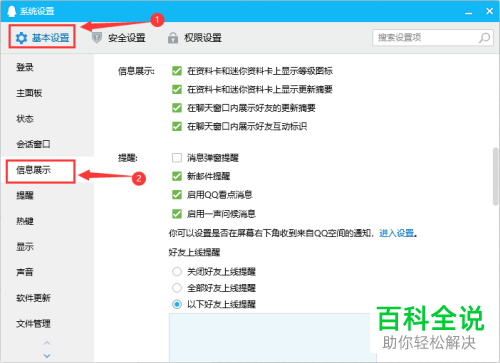This screenshot has width=500, height=363.
Task: Click the 搜索设置项 search field
Action: click(x=432, y=37)
